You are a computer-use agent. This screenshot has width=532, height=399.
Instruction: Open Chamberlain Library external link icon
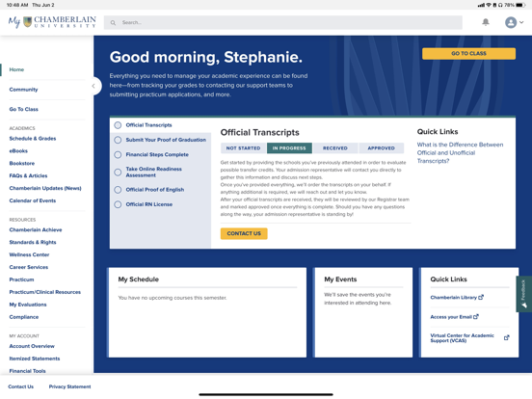481,298
